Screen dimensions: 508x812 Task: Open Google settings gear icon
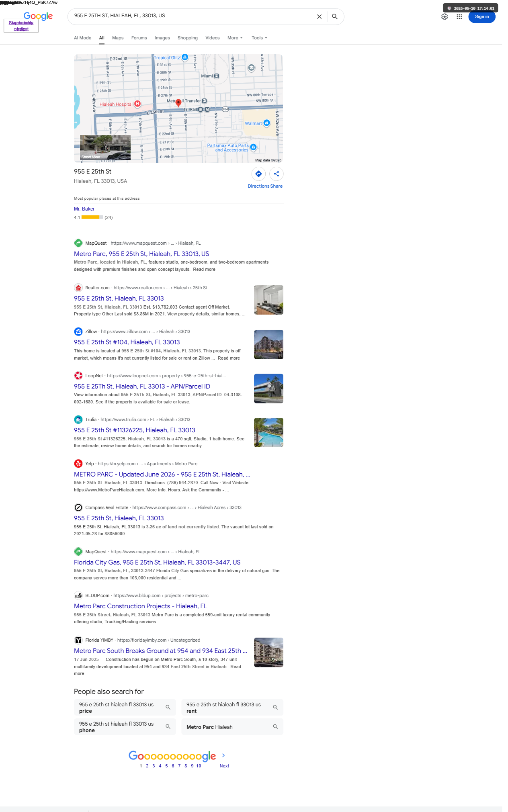(444, 17)
